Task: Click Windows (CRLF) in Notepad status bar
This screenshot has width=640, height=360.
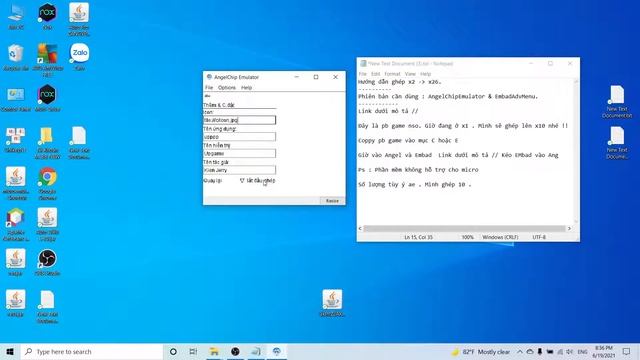Action: tap(500, 237)
